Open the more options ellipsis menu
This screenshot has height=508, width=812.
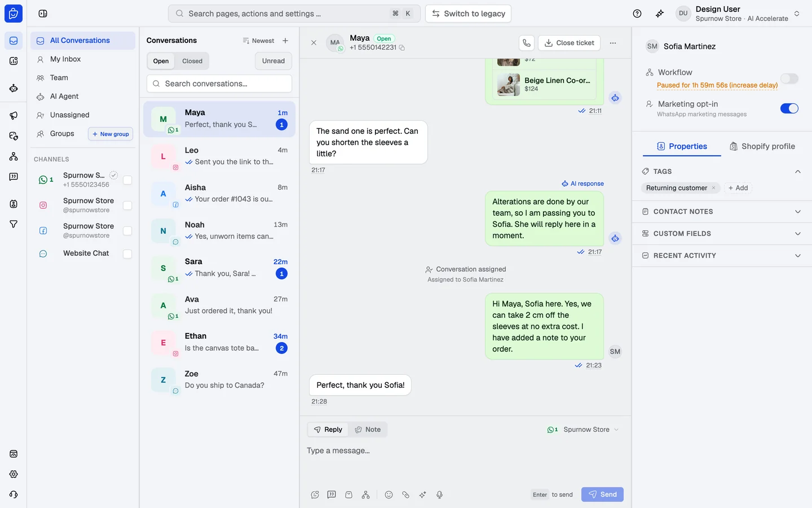pos(613,43)
